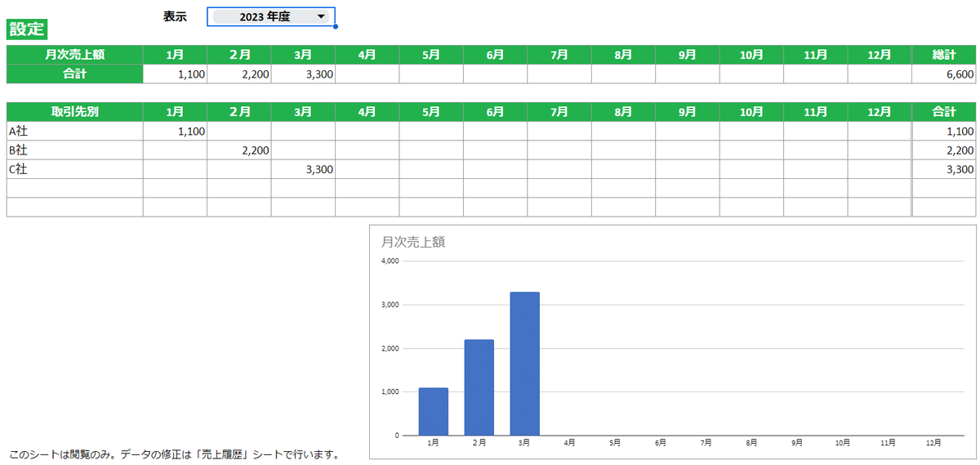The height and width of the screenshot is (465, 980).
Task: Click the 表示 label
Action: (x=175, y=16)
